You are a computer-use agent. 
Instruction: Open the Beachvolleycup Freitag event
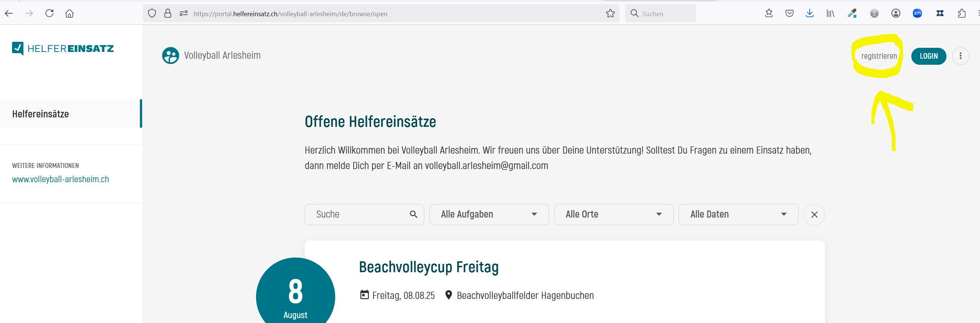(x=428, y=267)
